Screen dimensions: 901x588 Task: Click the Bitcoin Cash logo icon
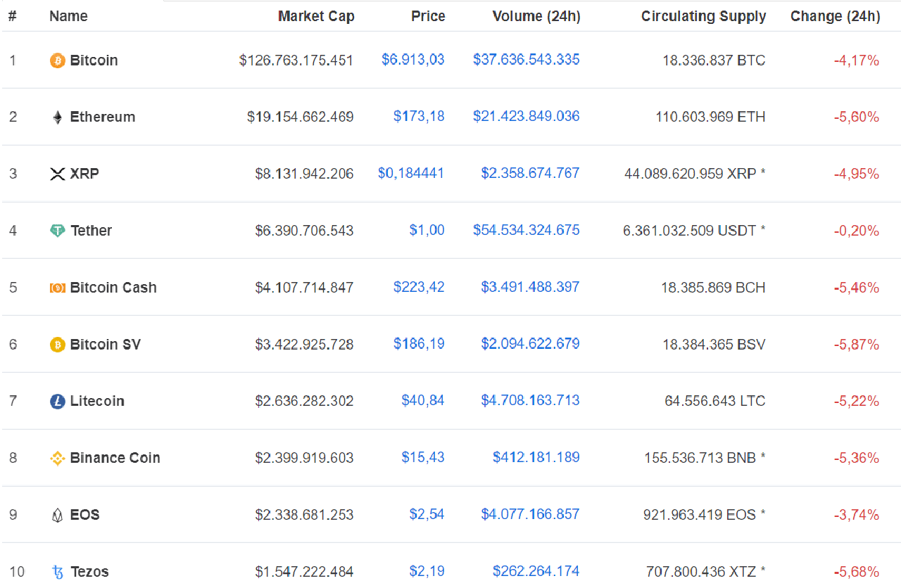coord(58,288)
